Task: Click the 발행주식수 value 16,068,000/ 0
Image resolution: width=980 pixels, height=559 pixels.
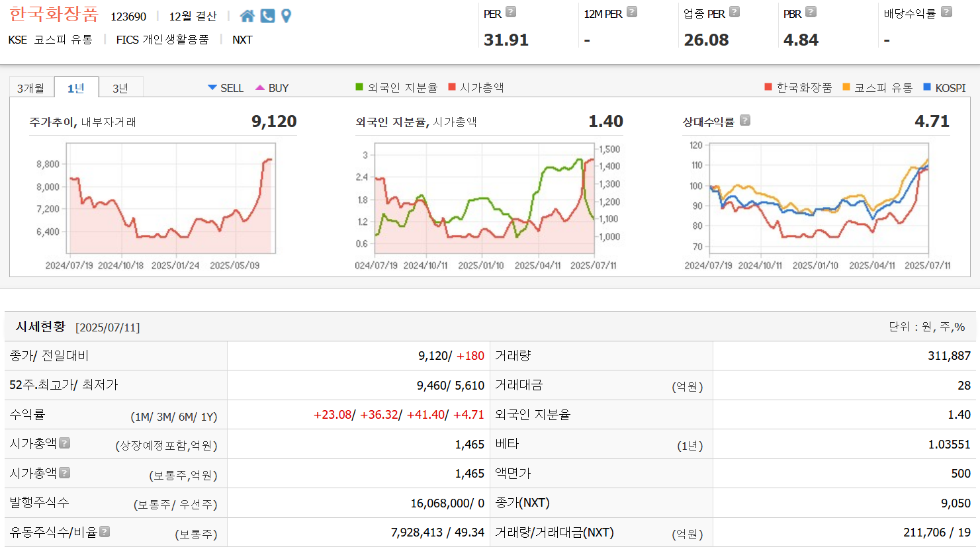Action: pos(447,503)
